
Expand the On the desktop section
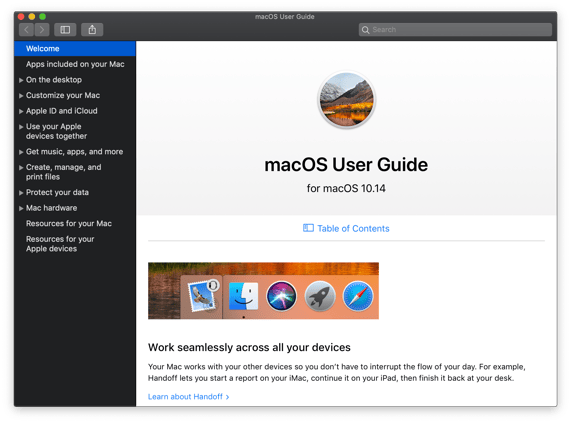point(21,80)
